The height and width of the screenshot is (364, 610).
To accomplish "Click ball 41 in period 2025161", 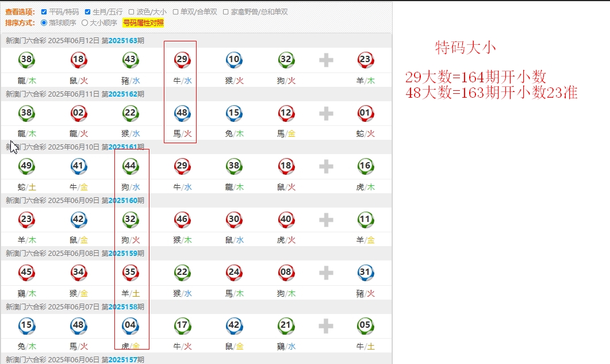I will 79,166.
